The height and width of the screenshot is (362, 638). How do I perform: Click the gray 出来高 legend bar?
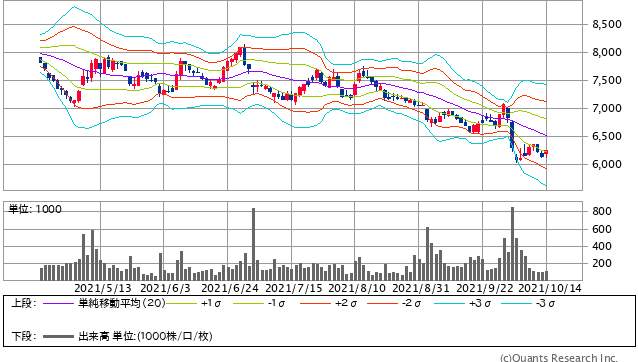tap(57, 336)
